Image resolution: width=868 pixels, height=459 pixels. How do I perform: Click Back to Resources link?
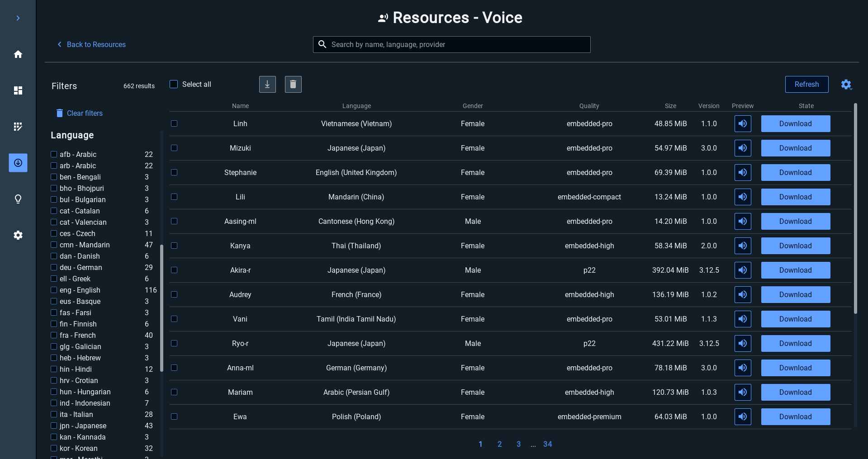[91, 44]
